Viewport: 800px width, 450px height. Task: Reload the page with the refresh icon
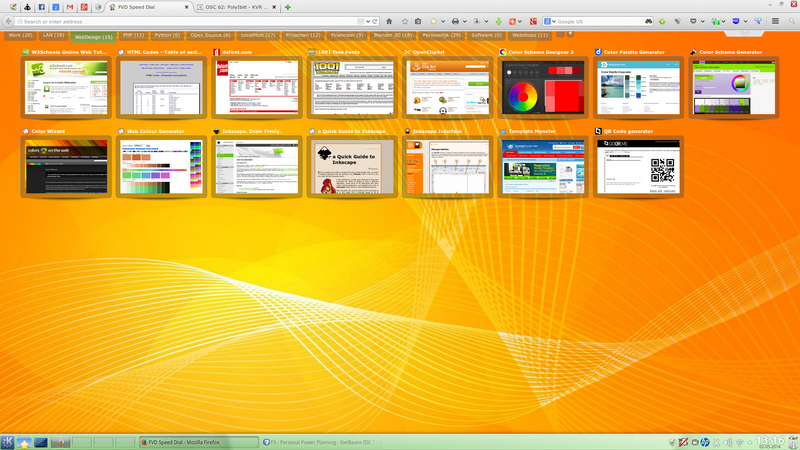[x=375, y=21]
